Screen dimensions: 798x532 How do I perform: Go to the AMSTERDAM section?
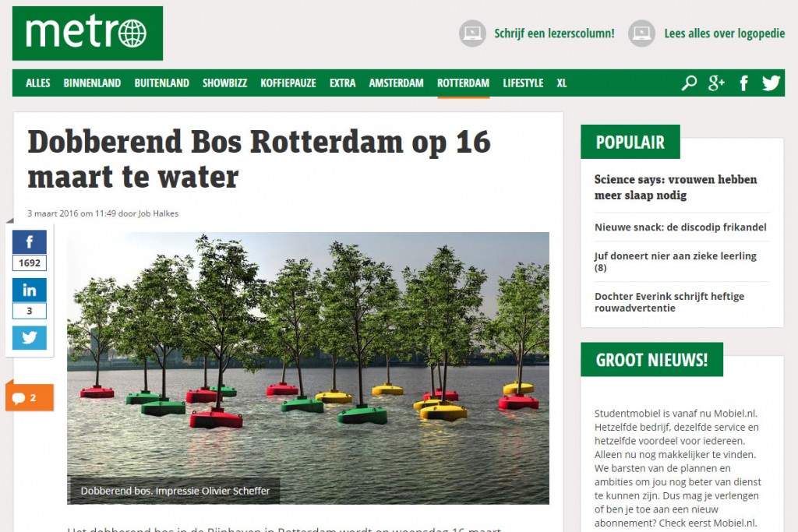pos(396,83)
